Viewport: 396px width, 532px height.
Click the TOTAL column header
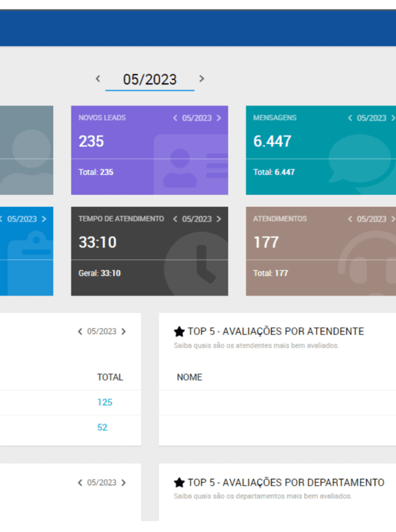point(110,377)
